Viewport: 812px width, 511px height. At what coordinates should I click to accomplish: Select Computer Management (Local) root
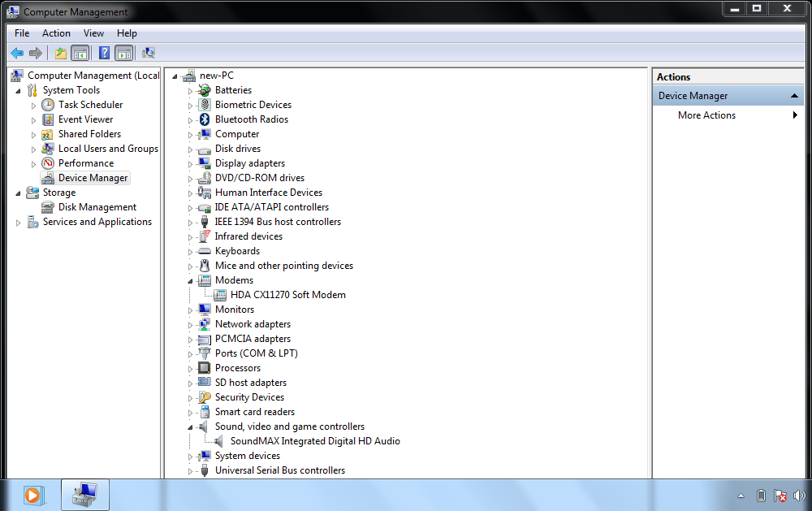click(93, 76)
